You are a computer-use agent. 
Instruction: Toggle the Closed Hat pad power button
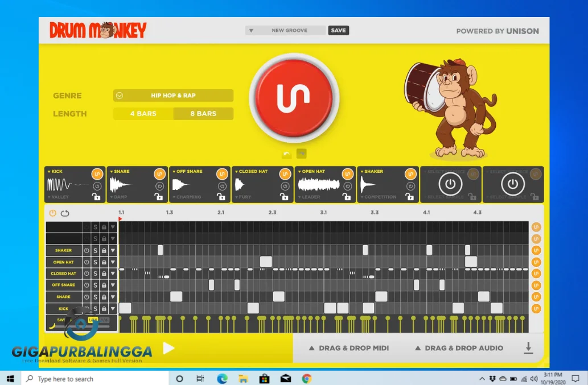(285, 186)
